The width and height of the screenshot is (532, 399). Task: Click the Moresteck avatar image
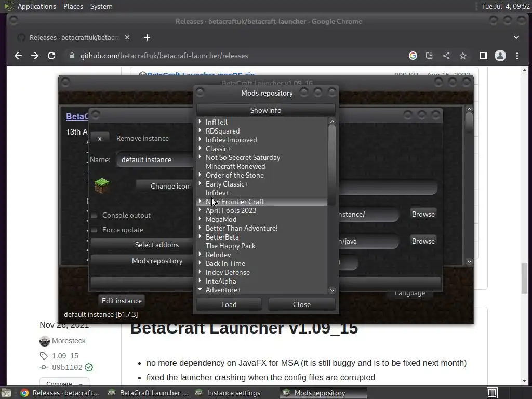45,341
